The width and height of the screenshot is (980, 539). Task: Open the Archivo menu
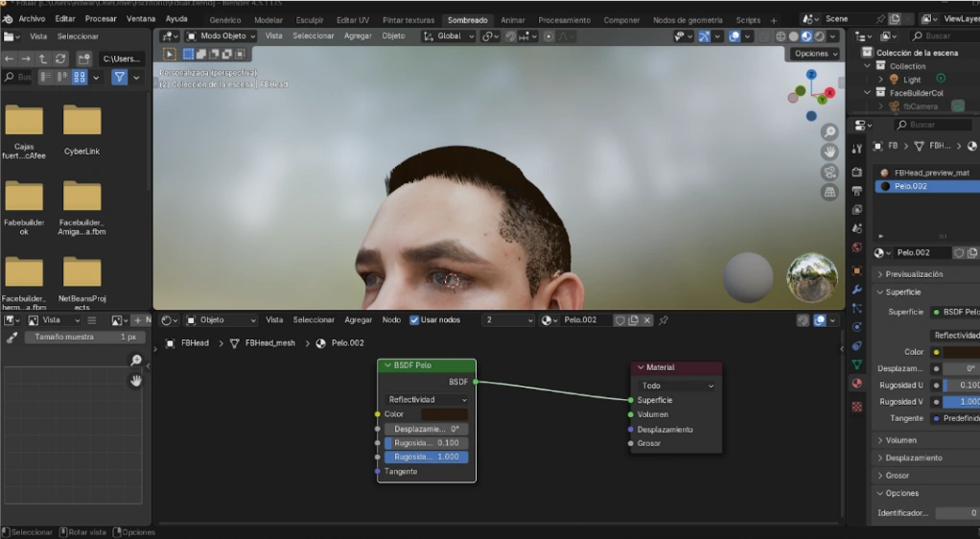[32, 19]
